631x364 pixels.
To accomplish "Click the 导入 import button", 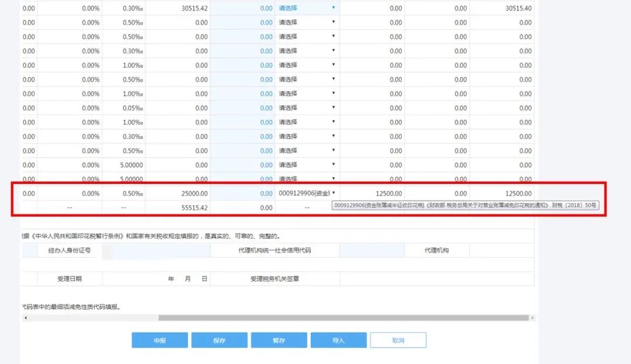I will [338, 340].
